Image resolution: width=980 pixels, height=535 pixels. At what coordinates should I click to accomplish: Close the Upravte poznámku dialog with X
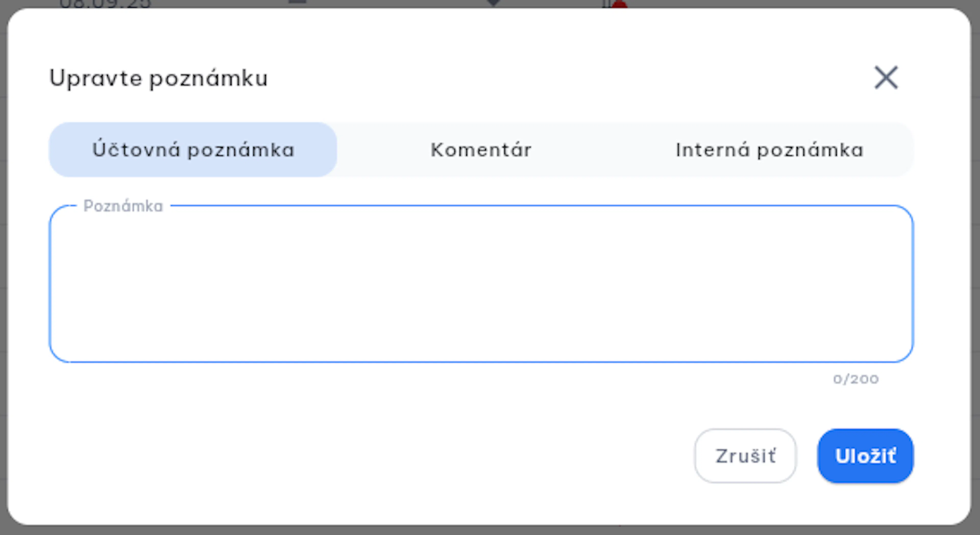pyautogui.click(x=886, y=78)
